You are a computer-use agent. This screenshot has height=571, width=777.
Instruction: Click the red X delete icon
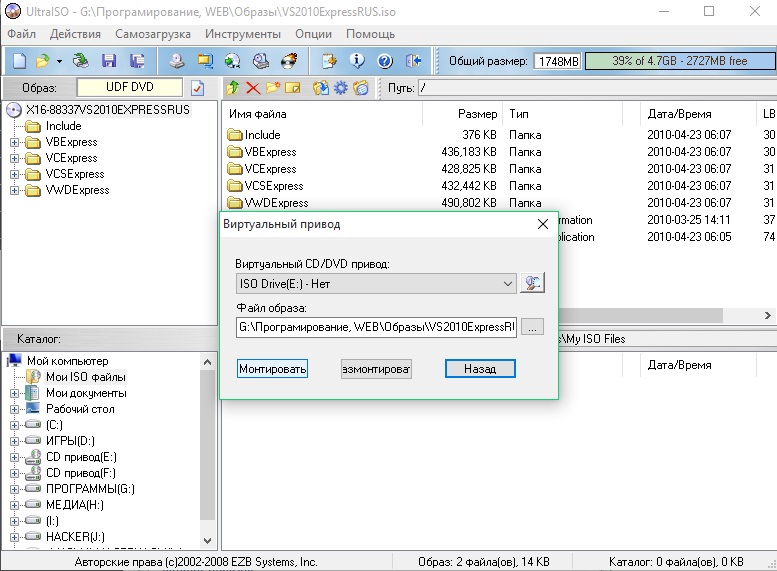[x=253, y=88]
